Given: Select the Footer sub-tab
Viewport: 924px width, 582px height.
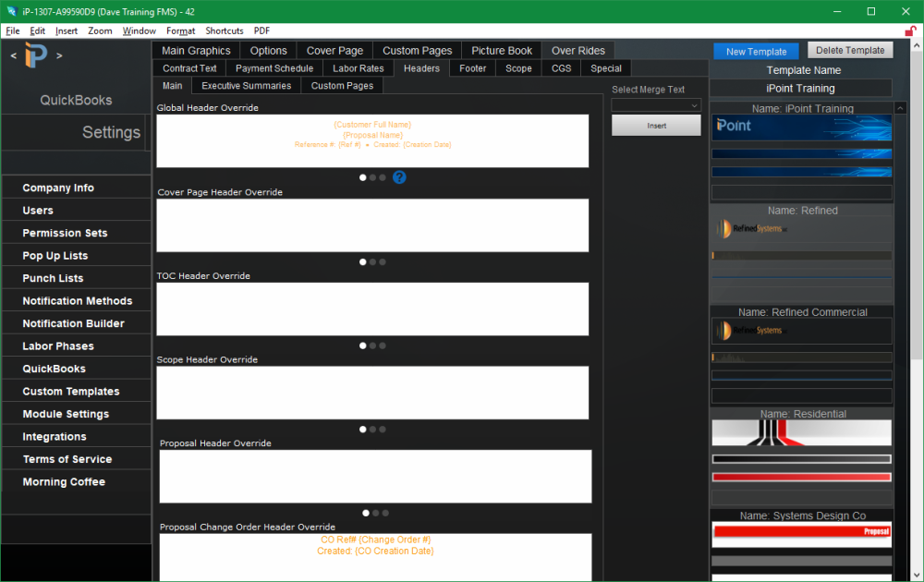Looking at the screenshot, I should point(472,67).
